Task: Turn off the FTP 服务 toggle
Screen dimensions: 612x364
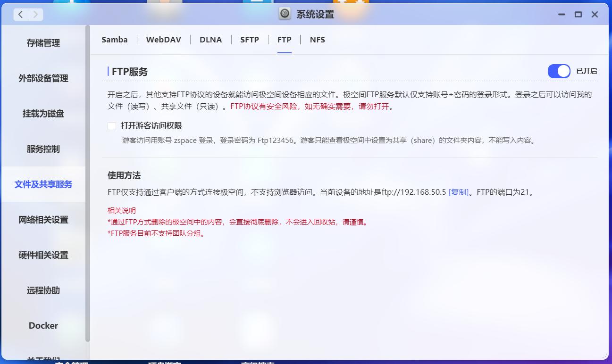Action: point(559,71)
